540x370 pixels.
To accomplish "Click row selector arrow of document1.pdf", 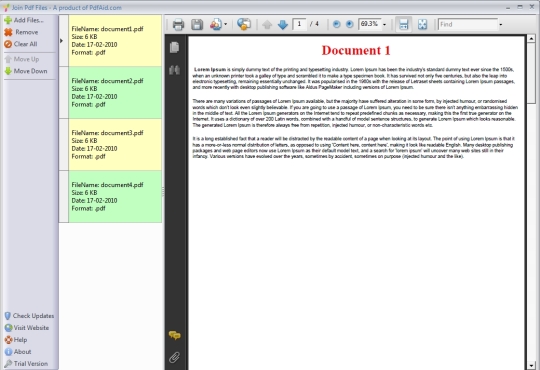I will point(62,41).
